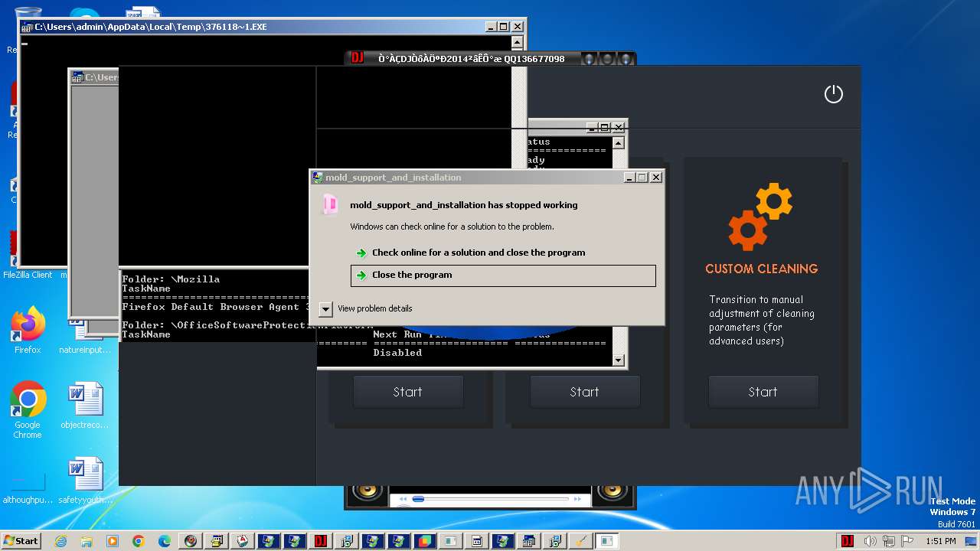Click Chrome icon in taskbar
The image size is (980, 551).
coord(139,541)
